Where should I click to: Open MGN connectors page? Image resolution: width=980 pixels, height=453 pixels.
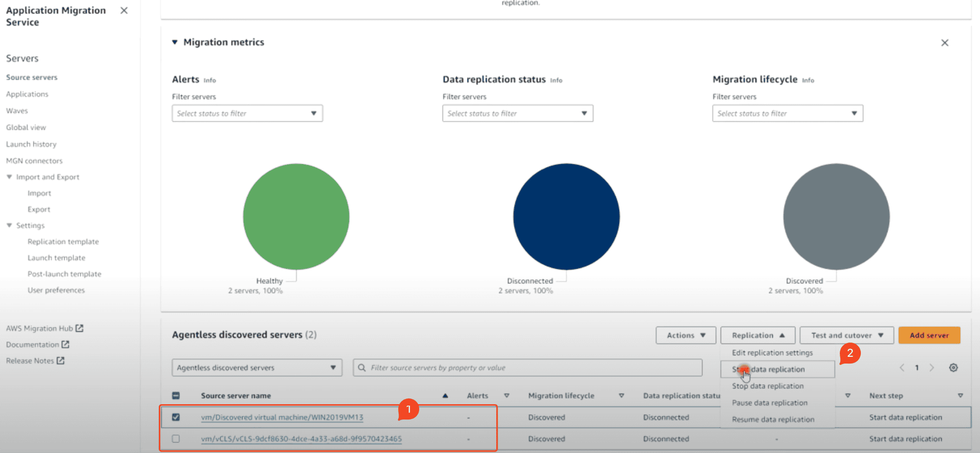tap(34, 161)
